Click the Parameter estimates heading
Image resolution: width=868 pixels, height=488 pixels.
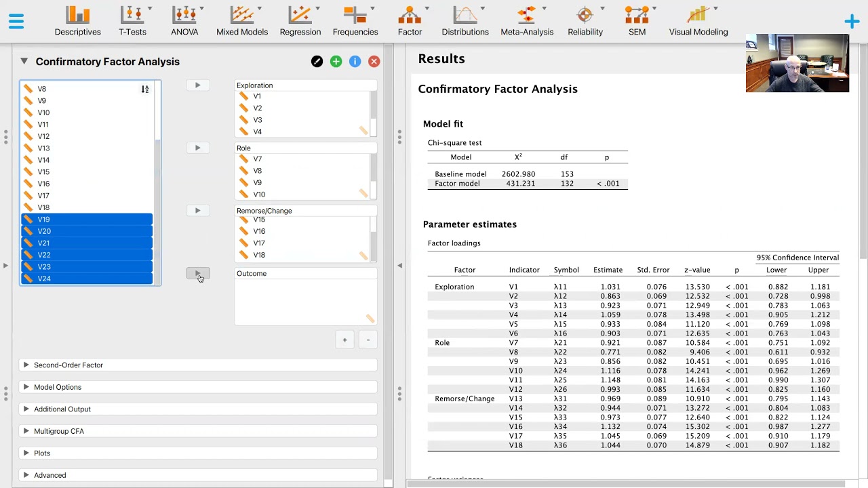pyautogui.click(x=470, y=224)
